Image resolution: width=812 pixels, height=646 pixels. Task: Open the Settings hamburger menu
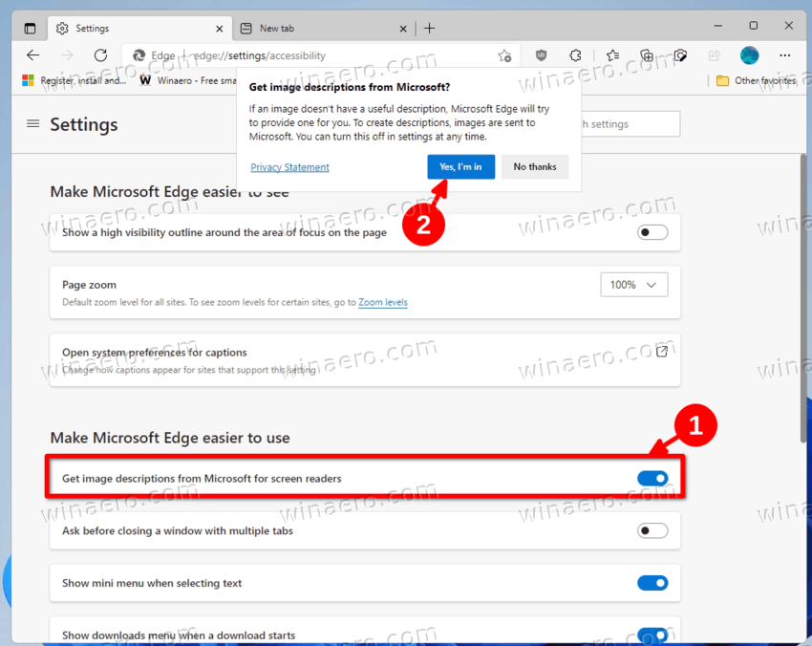click(32, 123)
